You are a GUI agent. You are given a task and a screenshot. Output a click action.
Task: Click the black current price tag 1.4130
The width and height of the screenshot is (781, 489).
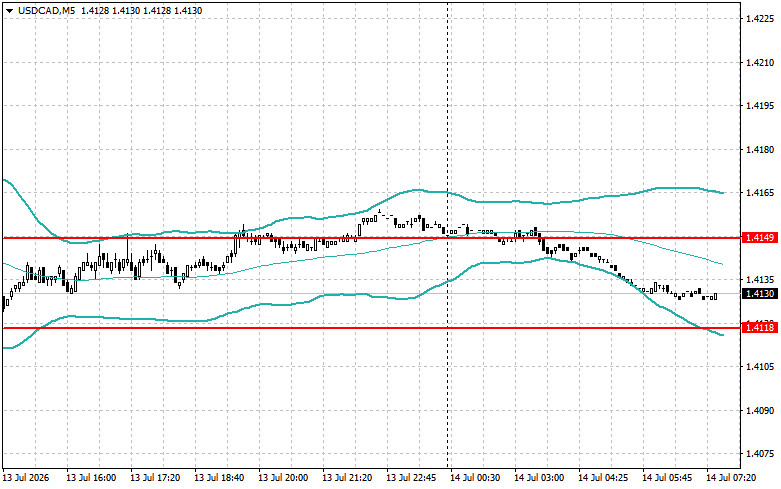pos(760,294)
